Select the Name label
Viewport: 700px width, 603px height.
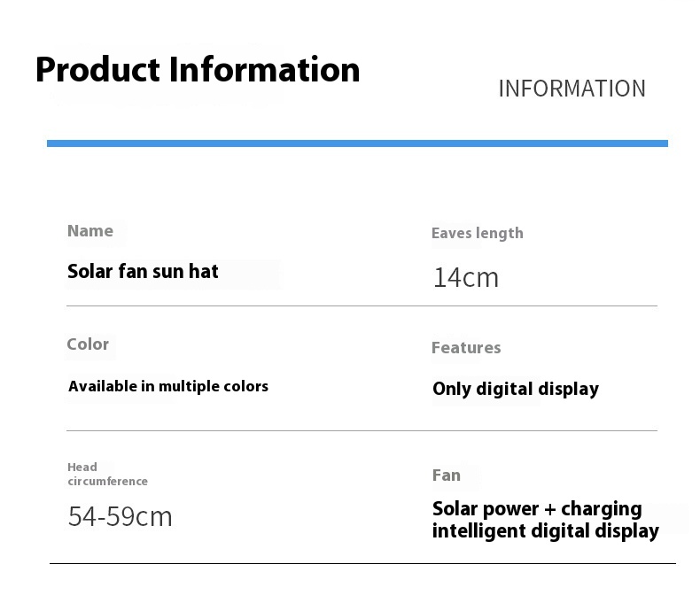click(x=90, y=231)
